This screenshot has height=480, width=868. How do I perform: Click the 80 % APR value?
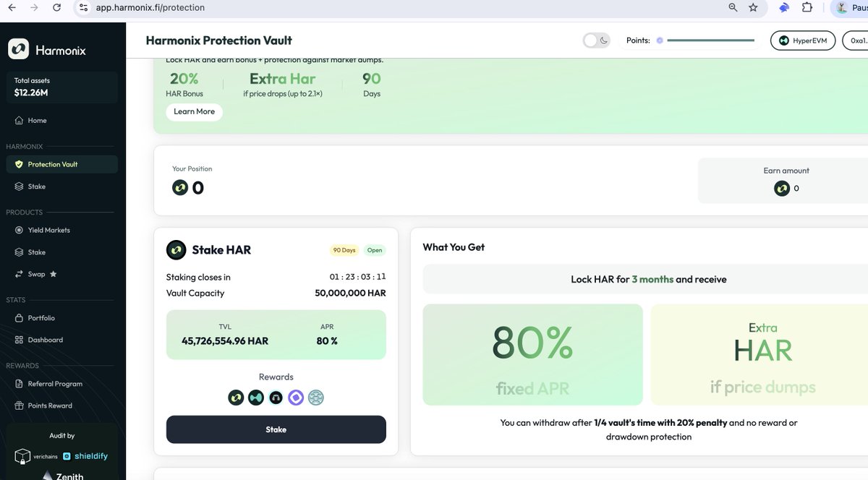[327, 340]
